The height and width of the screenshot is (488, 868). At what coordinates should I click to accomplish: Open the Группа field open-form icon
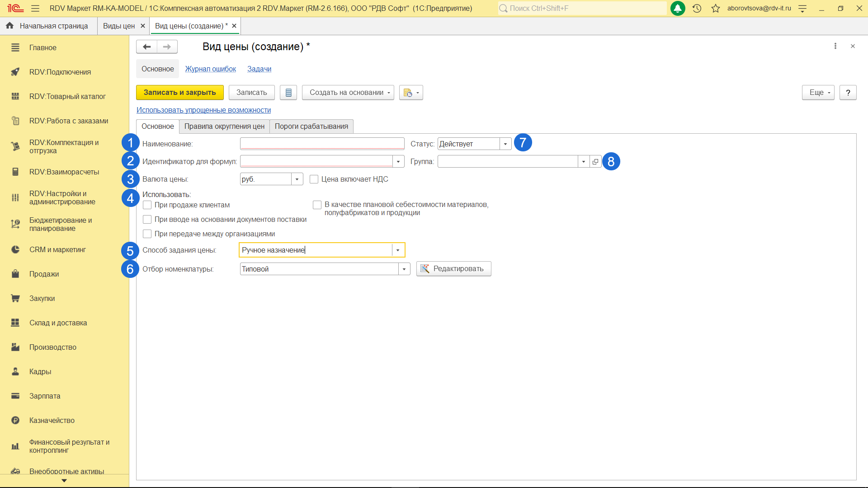click(595, 162)
